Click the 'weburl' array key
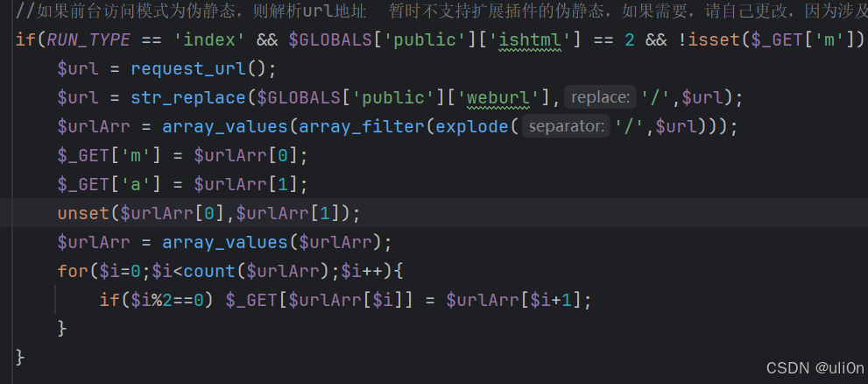868x384 pixels. click(x=498, y=97)
